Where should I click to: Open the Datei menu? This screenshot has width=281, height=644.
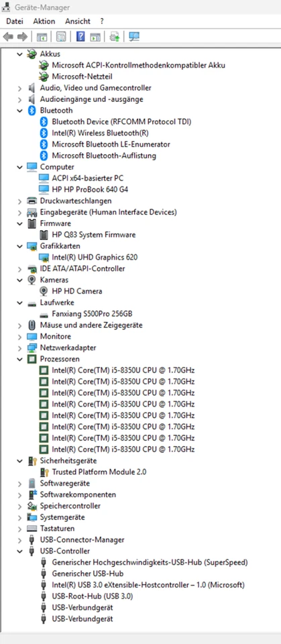15,21
